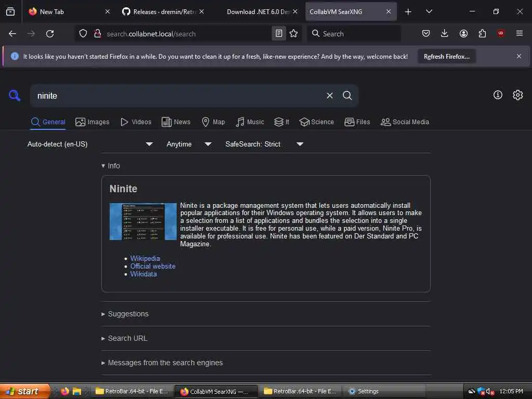Viewport: 532px width, 399px height.
Task: Open SafeSearch Strict dropdown
Action: pyautogui.click(x=264, y=144)
